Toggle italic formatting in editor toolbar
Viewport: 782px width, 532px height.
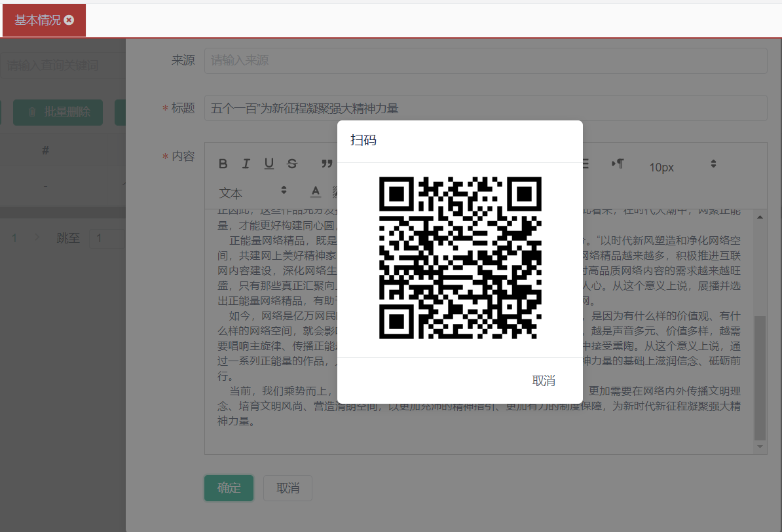246,164
